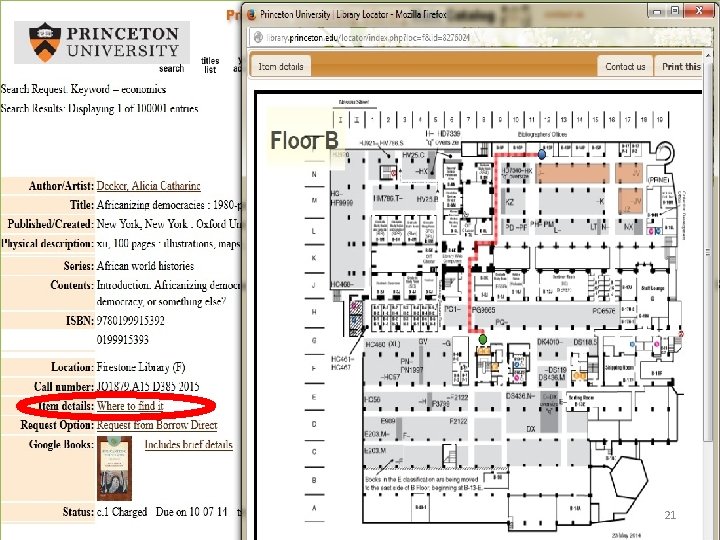Click Includes brief details link

click(x=189, y=444)
